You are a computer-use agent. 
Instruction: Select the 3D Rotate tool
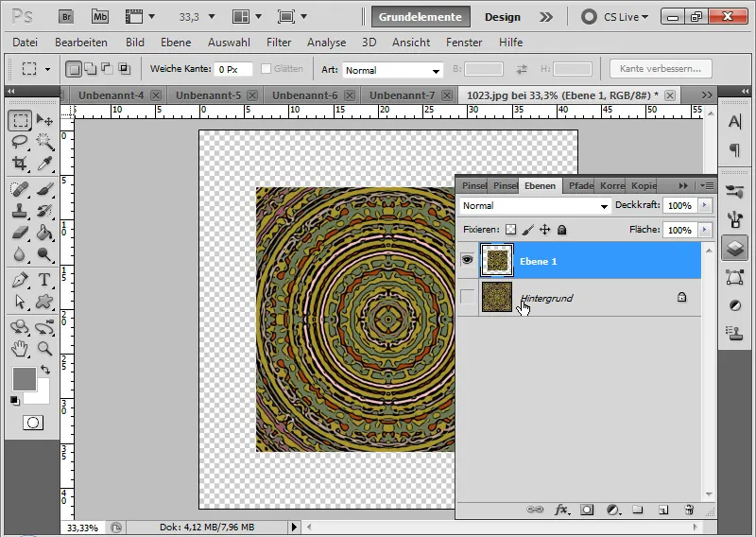(x=20, y=327)
